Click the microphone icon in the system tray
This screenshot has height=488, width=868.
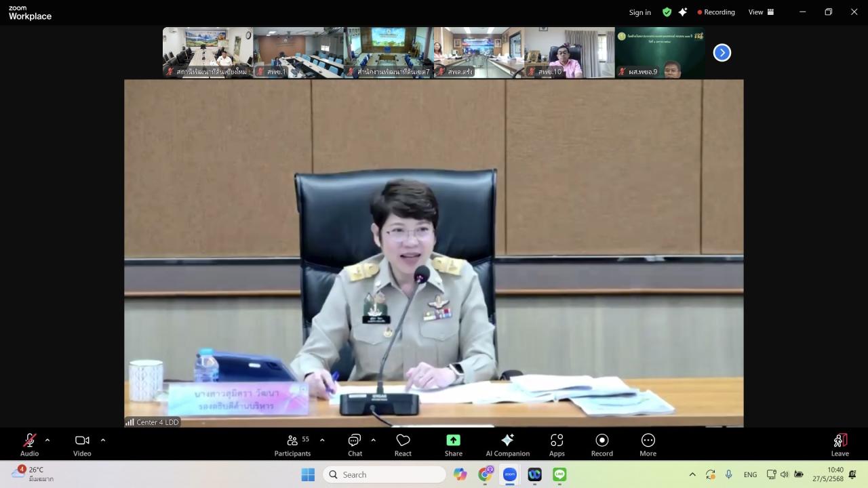point(728,474)
